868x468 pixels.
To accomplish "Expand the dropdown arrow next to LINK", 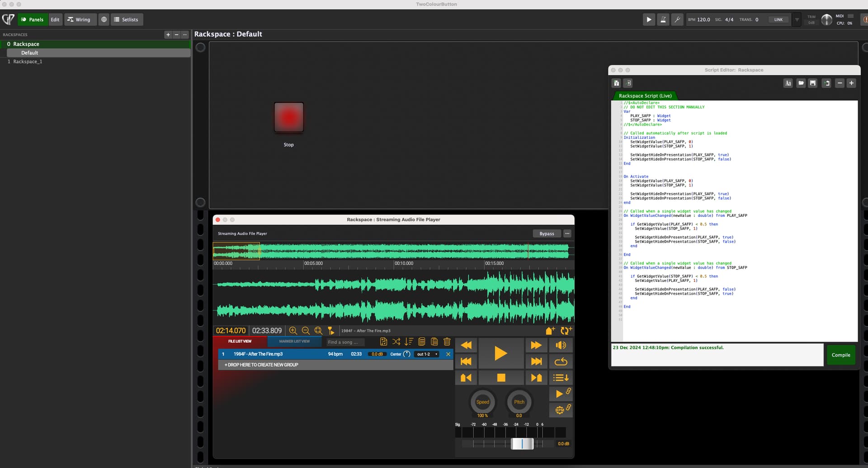I will click(797, 19).
